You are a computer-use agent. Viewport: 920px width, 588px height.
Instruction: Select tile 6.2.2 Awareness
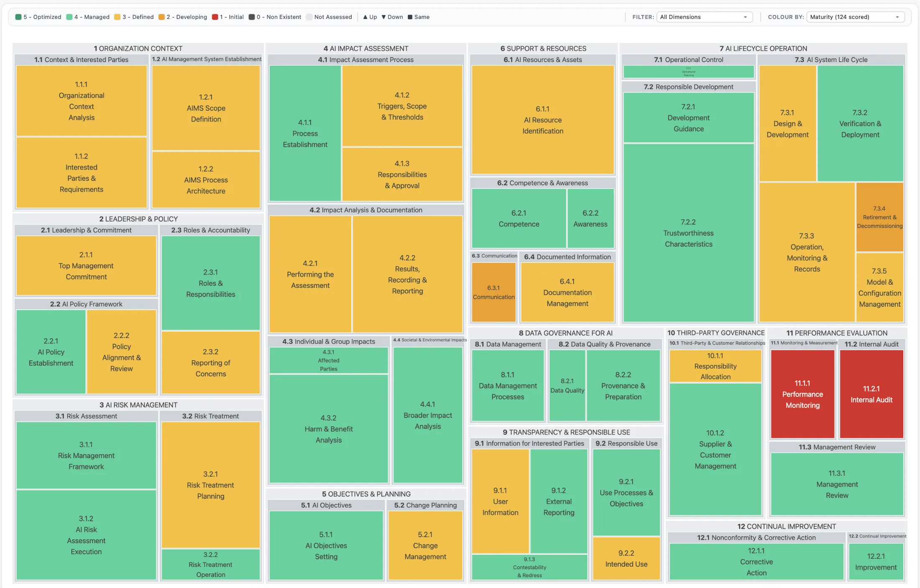coord(590,218)
